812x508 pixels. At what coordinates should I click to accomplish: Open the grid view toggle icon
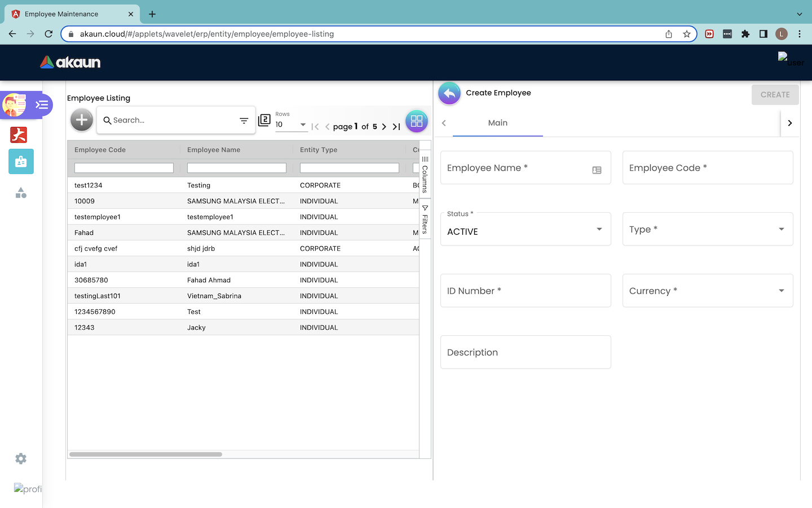(x=416, y=121)
